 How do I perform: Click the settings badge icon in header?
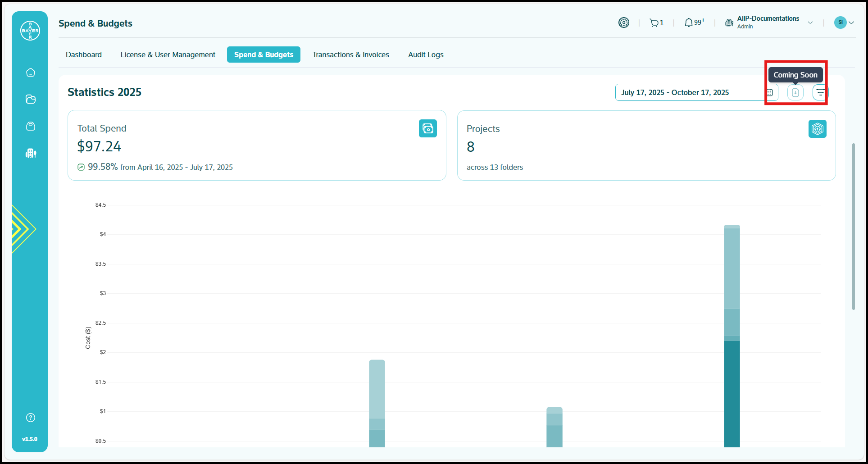pyautogui.click(x=623, y=23)
